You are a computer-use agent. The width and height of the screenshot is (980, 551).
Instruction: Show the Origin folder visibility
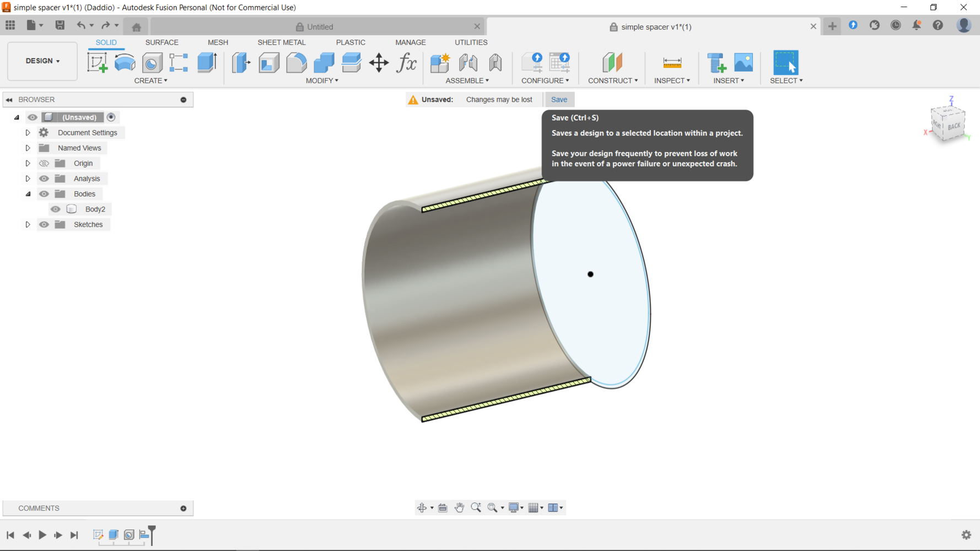44,163
